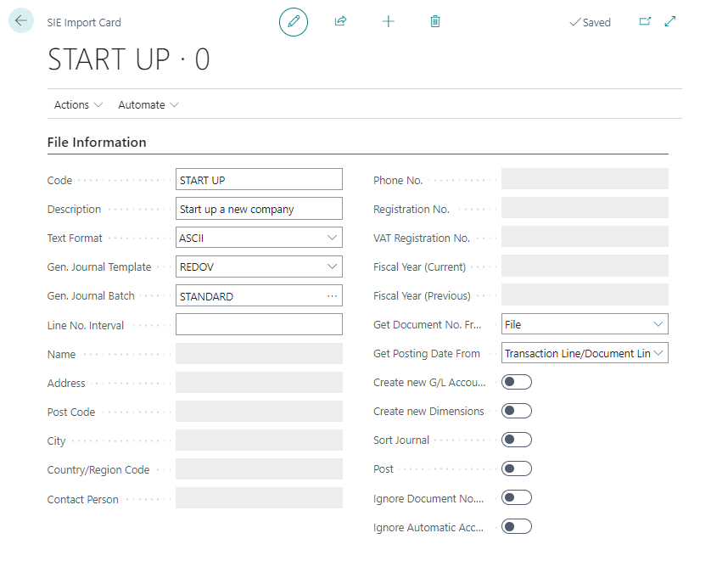Click the City field
This screenshot has height=561, width=728.
click(259, 440)
